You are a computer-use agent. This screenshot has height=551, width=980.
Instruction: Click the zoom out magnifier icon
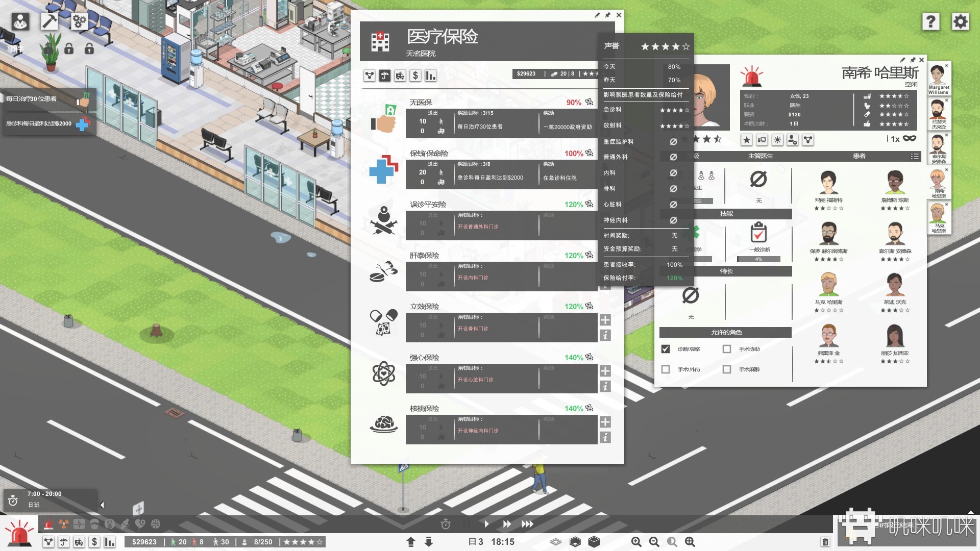click(x=654, y=542)
